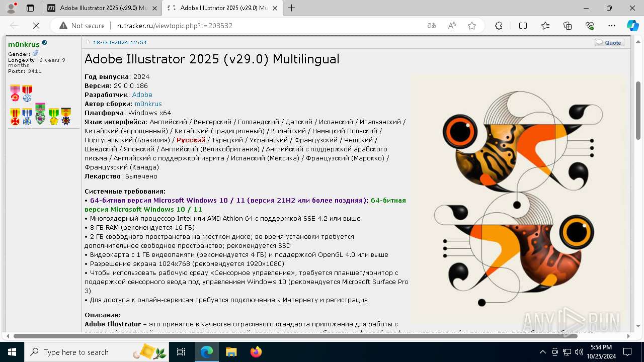This screenshot has width=644, height=362.
Task: Go back to the previous page
Action: pyautogui.click(x=14, y=26)
